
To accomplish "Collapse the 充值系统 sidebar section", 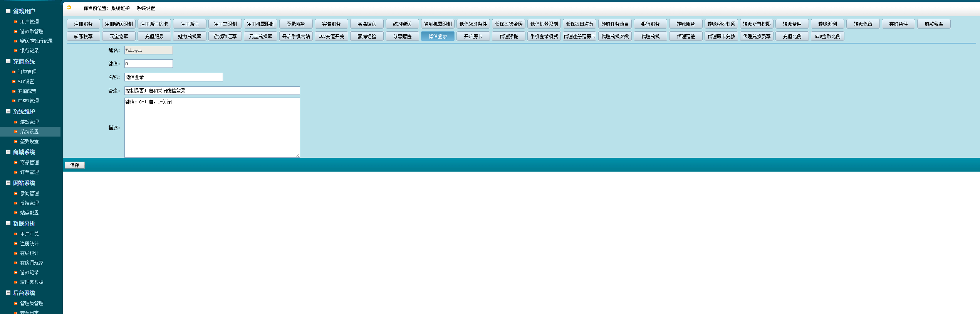I will (8, 61).
